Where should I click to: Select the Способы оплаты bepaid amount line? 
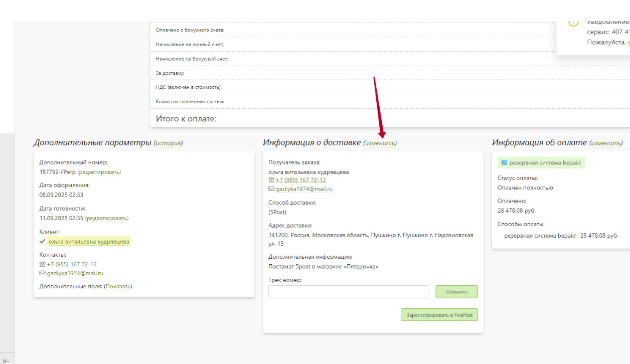click(561, 235)
